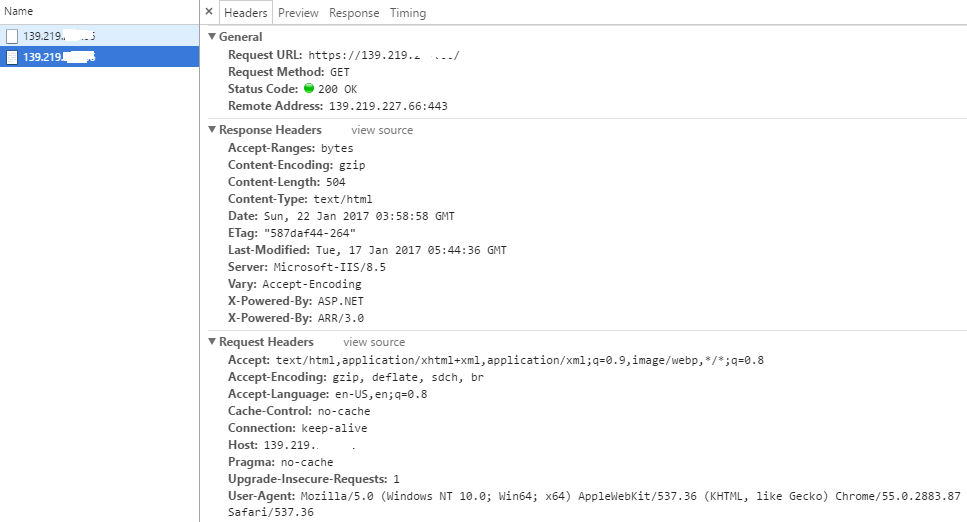Click the file icon of the first request

12,36
